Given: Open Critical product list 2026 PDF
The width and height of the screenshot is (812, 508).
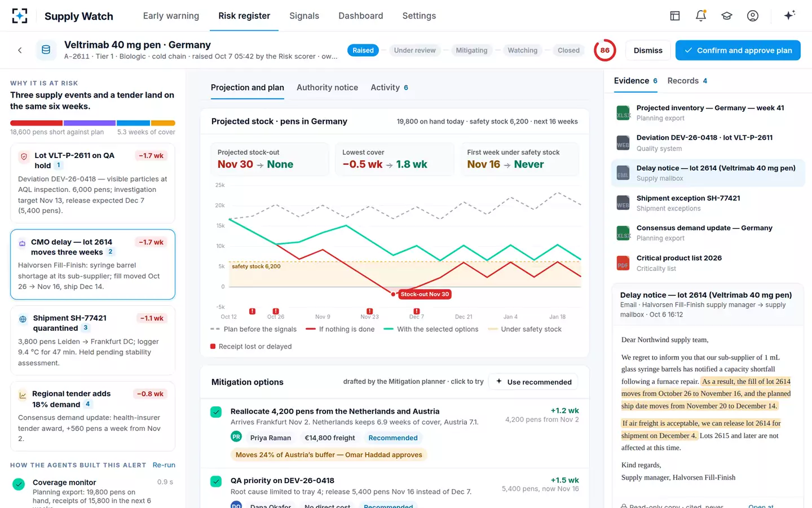Looking at the screenshot, I should point(708,263).
